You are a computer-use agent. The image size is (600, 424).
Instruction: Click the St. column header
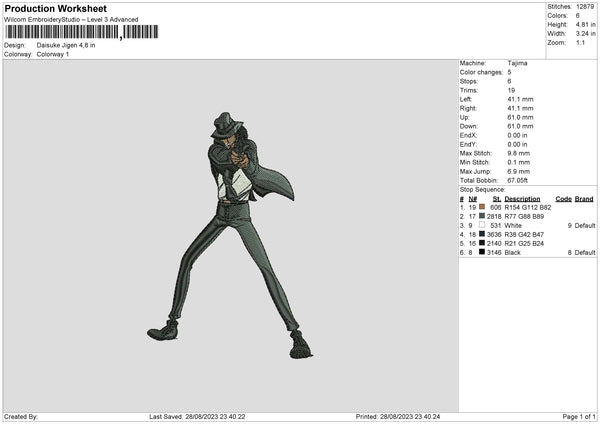[x=497, y=199]
